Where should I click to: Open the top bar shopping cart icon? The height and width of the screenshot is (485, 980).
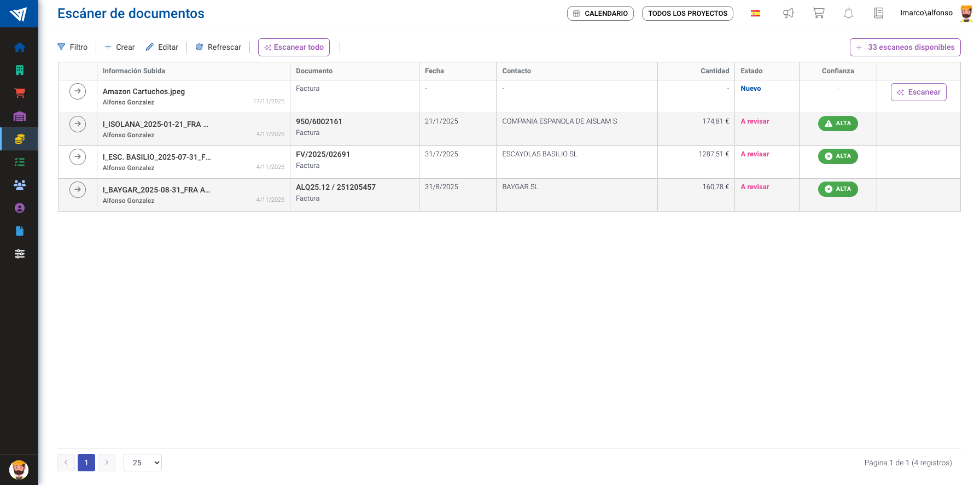pyautogui.click(x=818, y=13)
